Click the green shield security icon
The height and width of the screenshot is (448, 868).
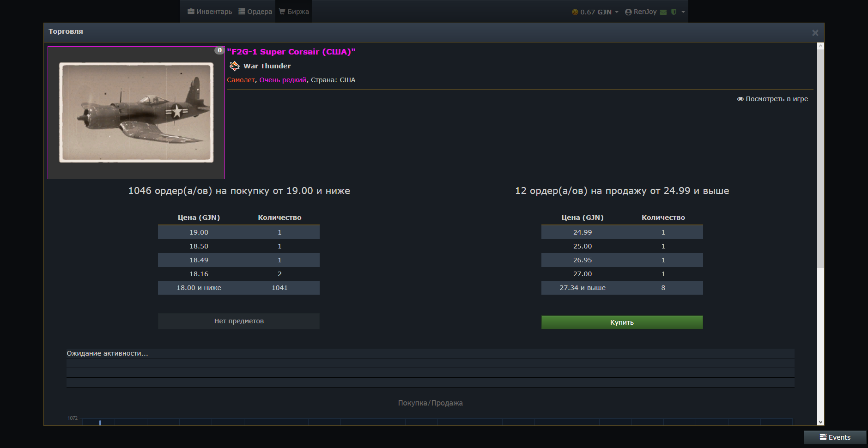[674, 12]
